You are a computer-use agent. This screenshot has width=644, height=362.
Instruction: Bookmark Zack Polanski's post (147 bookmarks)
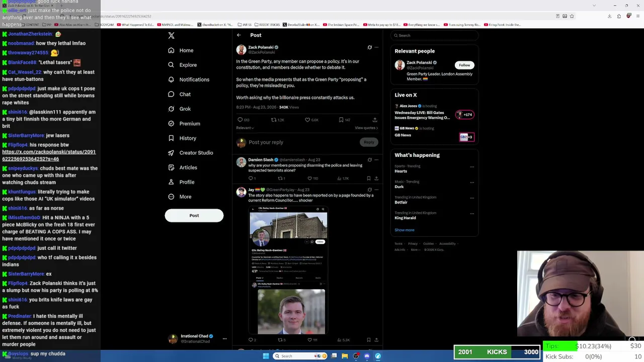click(344, 120)
